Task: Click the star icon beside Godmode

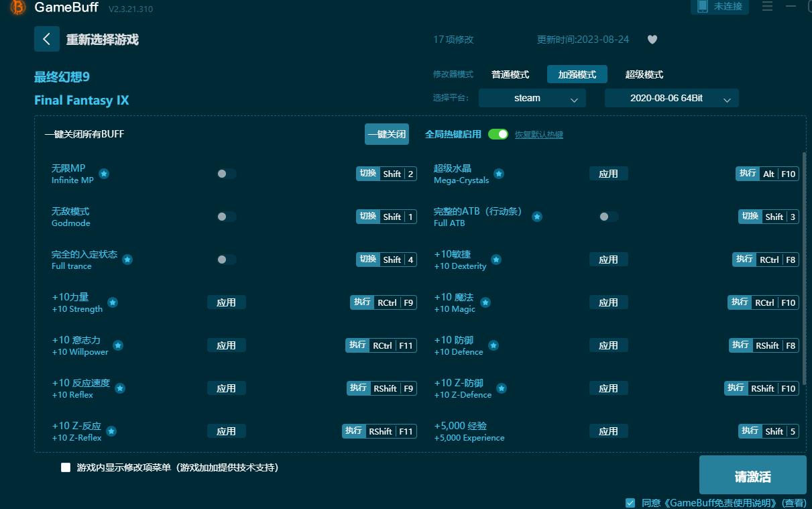Action: [x=100, y=217]
